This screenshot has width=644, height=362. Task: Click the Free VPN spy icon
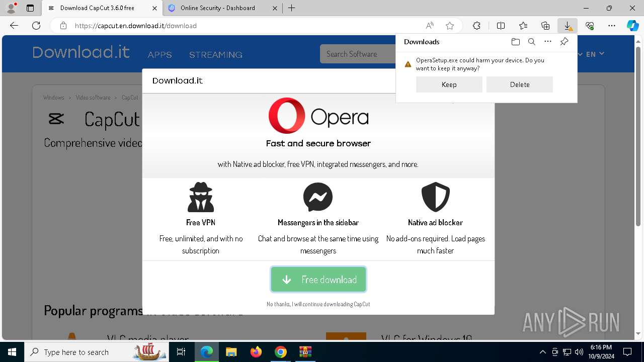point(201,197)
